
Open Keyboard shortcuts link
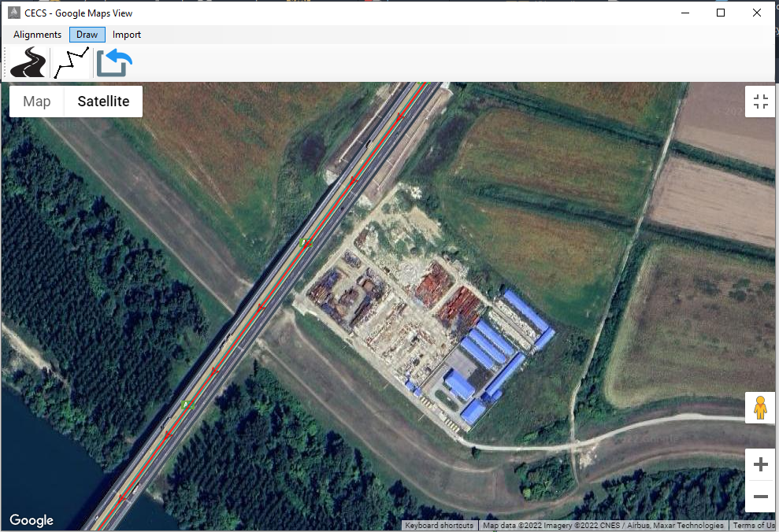440,526
